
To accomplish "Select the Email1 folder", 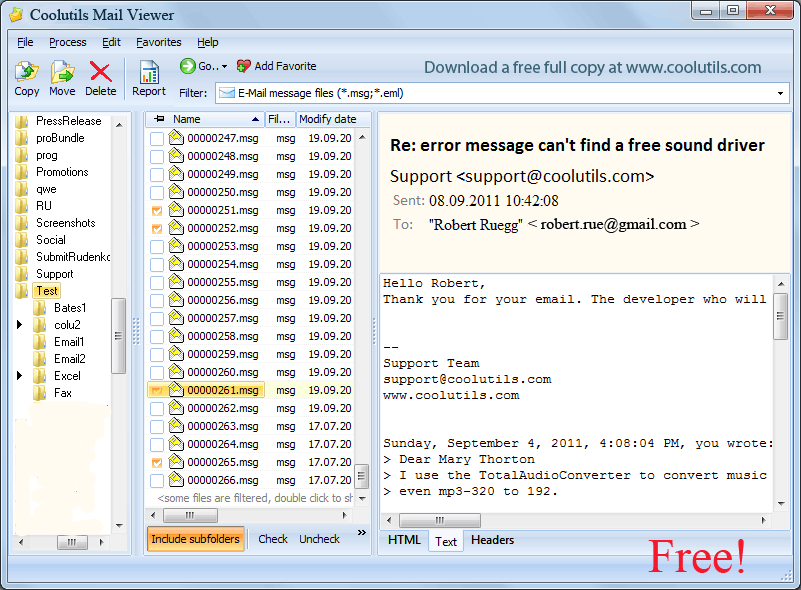I will 69,342.
